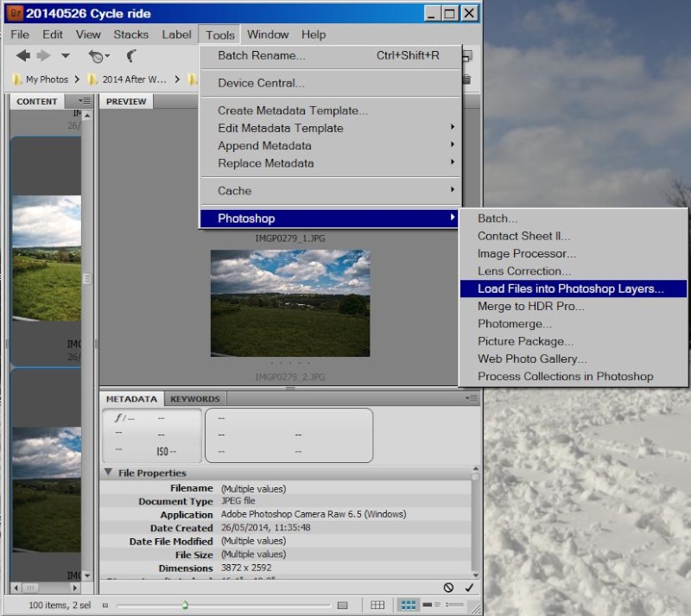Click the smaller thumbnail size icon

coord(105,606)
